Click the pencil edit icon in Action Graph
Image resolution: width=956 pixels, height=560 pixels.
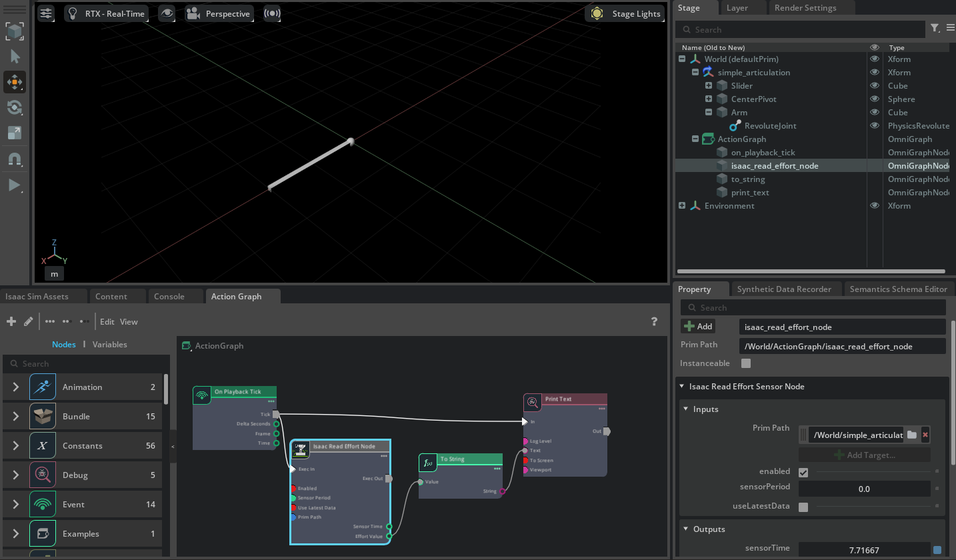tap(28, 321)
